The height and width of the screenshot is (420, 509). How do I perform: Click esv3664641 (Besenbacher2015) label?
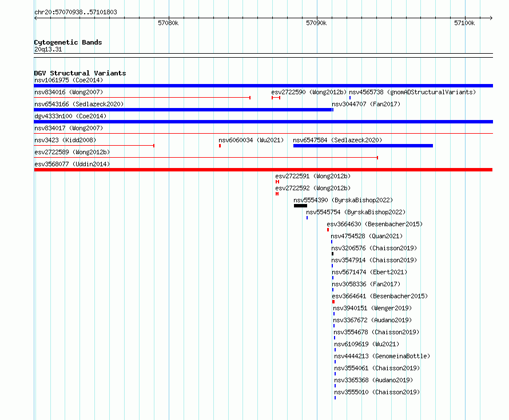point(380,296)
